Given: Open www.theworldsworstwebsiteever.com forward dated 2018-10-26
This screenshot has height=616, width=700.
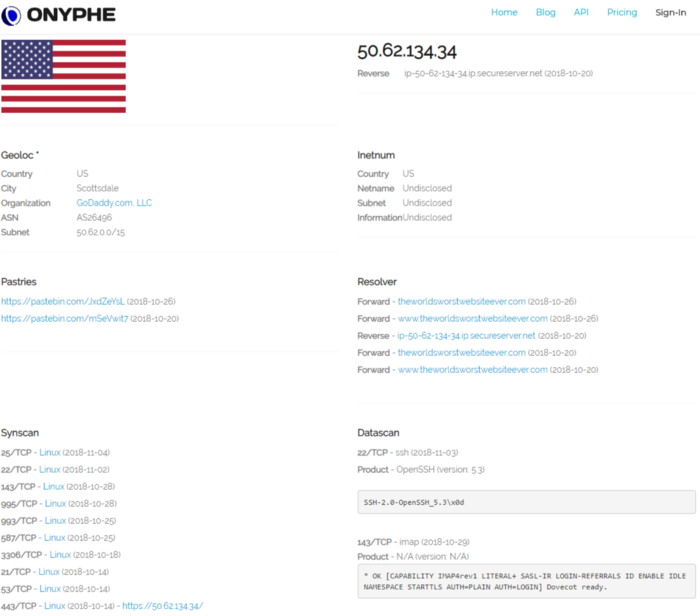Looking at the screenshot, I should coord(473,318).
